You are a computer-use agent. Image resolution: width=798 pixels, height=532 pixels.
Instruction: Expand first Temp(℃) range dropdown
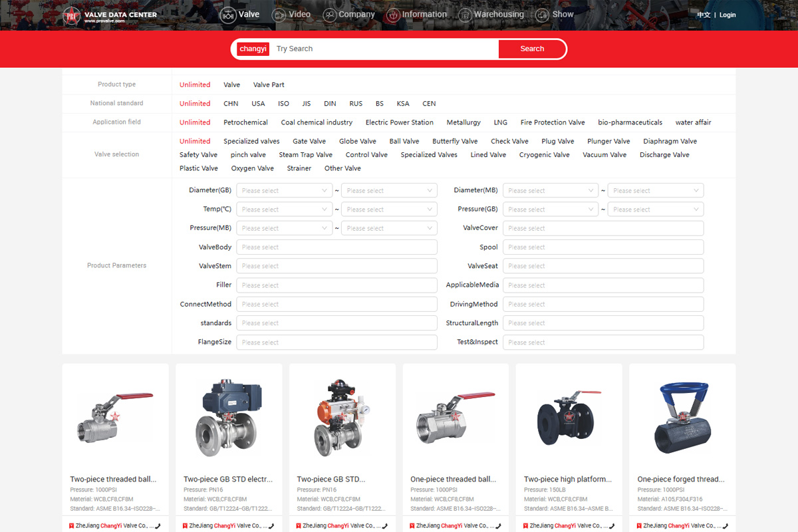pos(284,209)
